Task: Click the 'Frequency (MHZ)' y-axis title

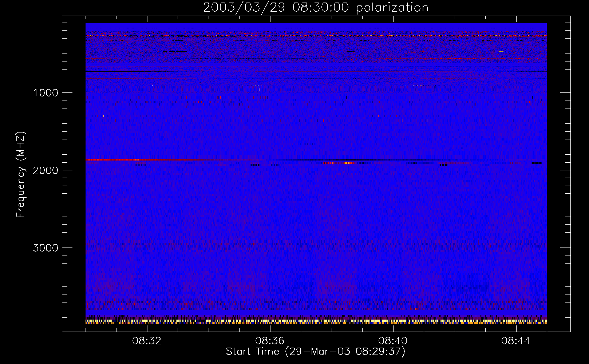Action: coord(21,175)
